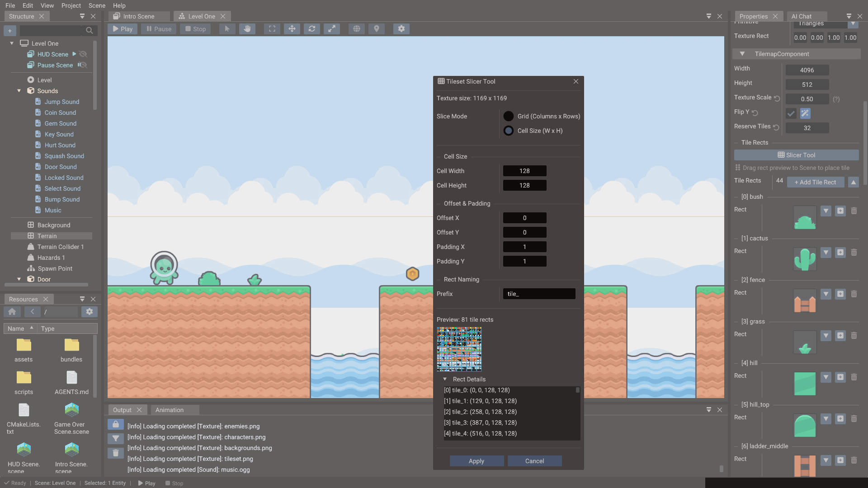Screen dimensions: 868x488
Task: Select the scale tool in toolbar
Action: (x=332, y=29)
